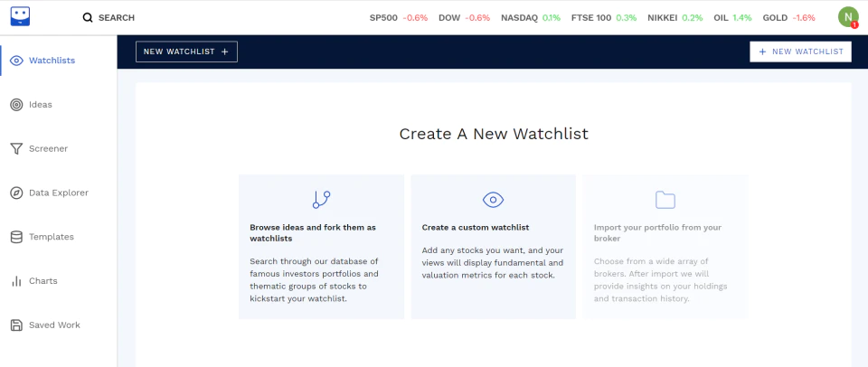
Task: Click the Data Explorer compass icon
Action: coord(16,193)
